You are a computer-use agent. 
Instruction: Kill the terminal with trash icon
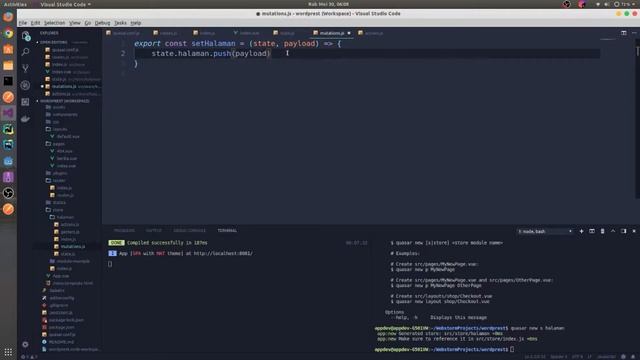tap(602, 231)
